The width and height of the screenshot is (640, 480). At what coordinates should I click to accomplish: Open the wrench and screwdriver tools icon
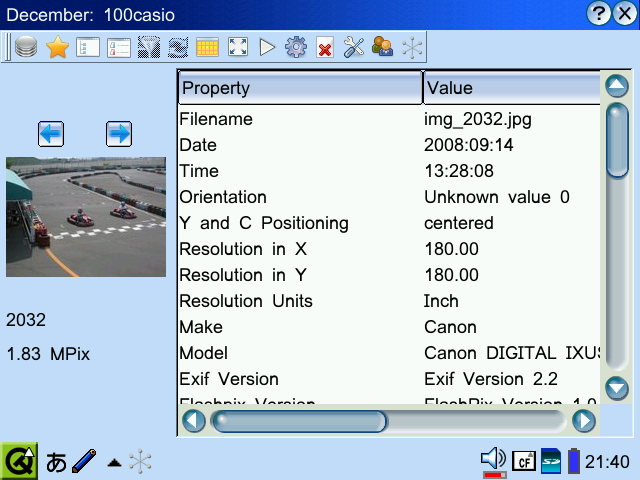(x=353, y=47)
